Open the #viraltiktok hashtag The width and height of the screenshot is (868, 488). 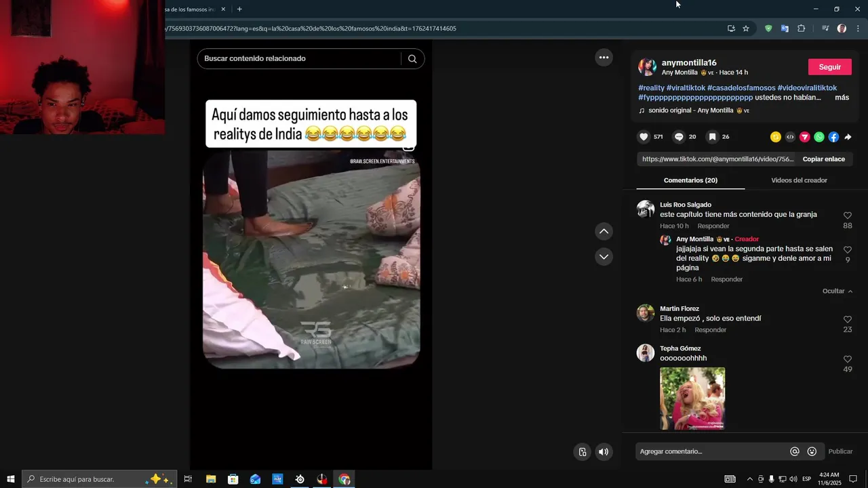click(686, 88)
